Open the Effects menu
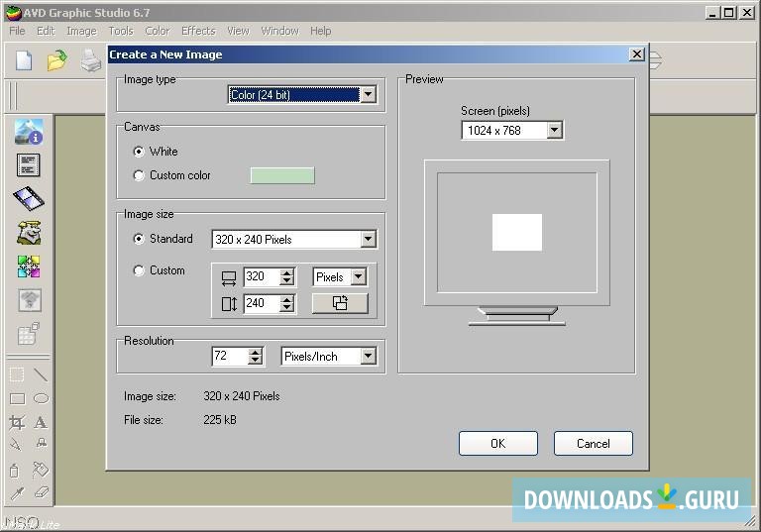The width and height of the screenshot is (761, 532). pyautogui.click(x=198, y=31)
